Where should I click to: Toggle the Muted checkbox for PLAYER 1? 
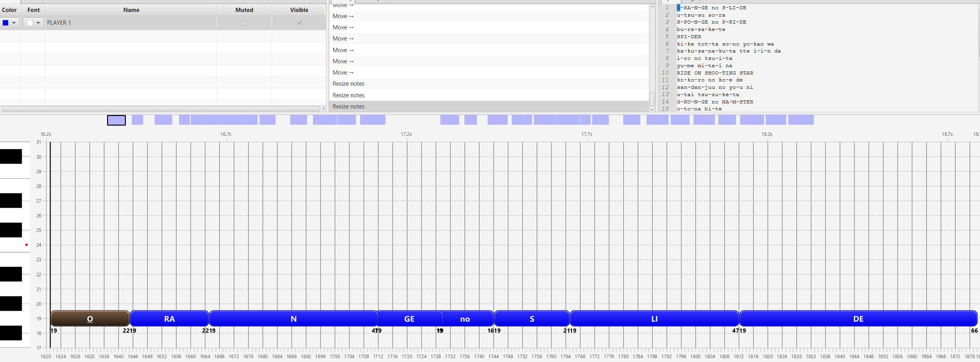point(244,23)
